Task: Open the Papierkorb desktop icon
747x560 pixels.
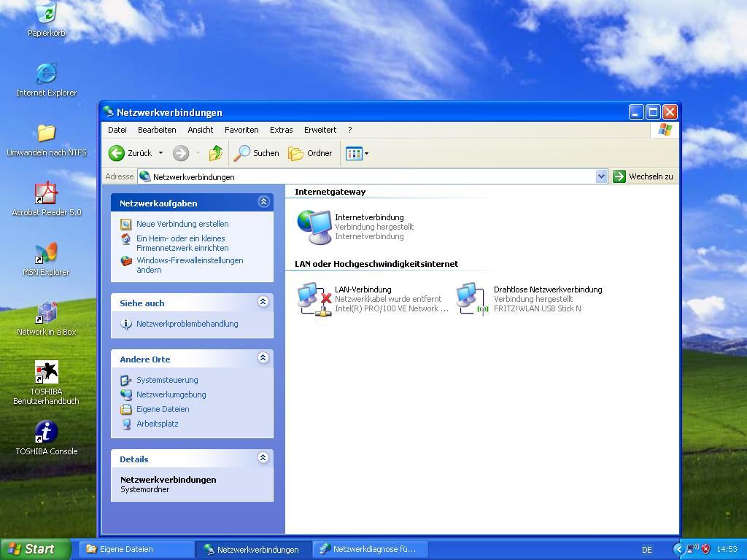Action: click(x=46, y=19)
